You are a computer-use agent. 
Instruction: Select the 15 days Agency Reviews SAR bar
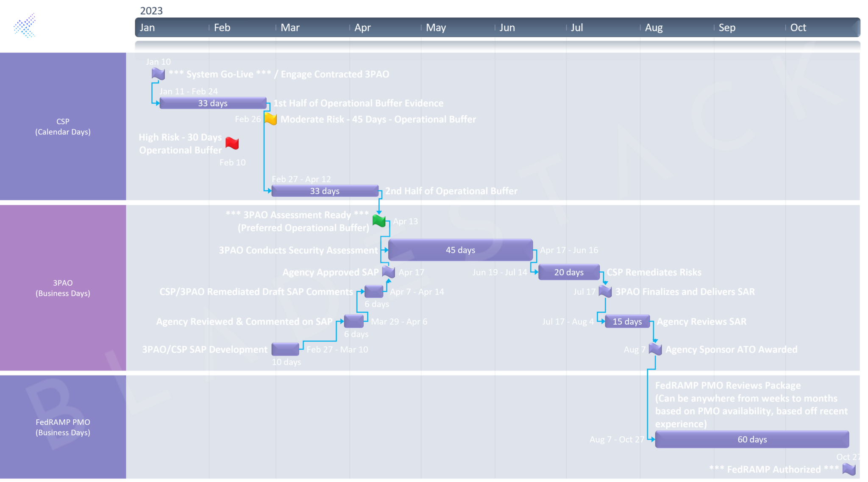pos(627,322)
